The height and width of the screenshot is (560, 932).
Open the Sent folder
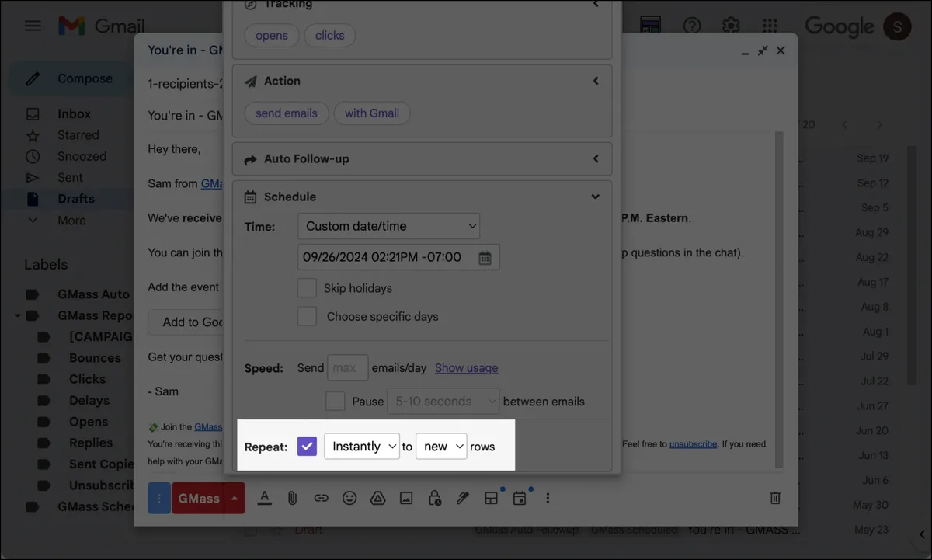coord(70,177)
